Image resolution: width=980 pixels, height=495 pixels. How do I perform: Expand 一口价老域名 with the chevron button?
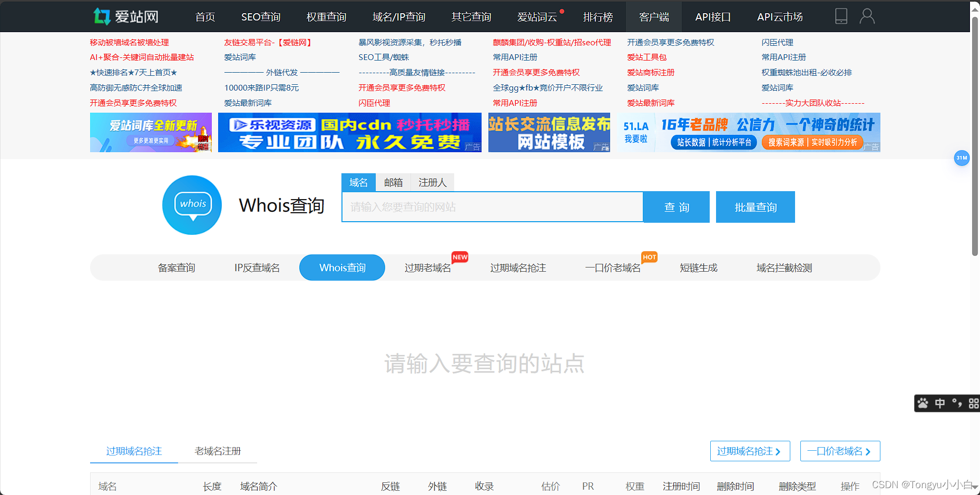click(840, 451)
